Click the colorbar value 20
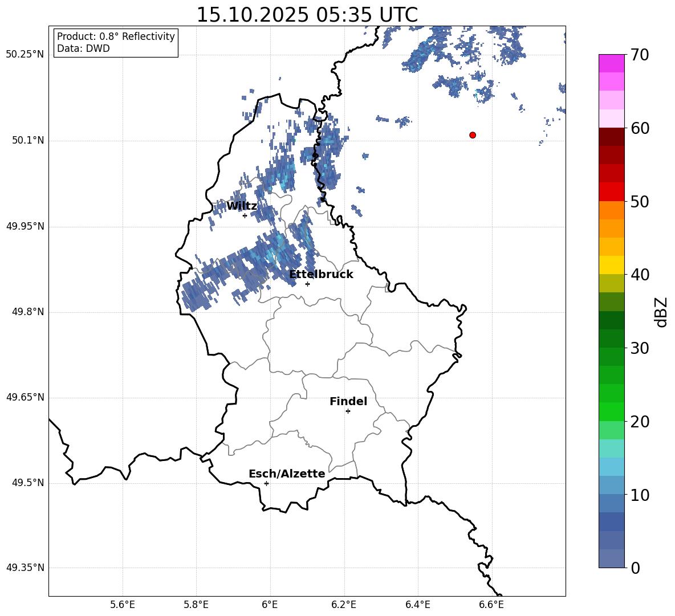Screen dimensions: 675x616 [x=640, y=422]
